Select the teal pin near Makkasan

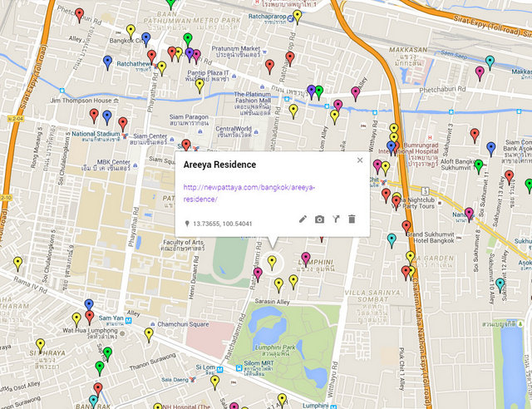click(x=490, y=63)
